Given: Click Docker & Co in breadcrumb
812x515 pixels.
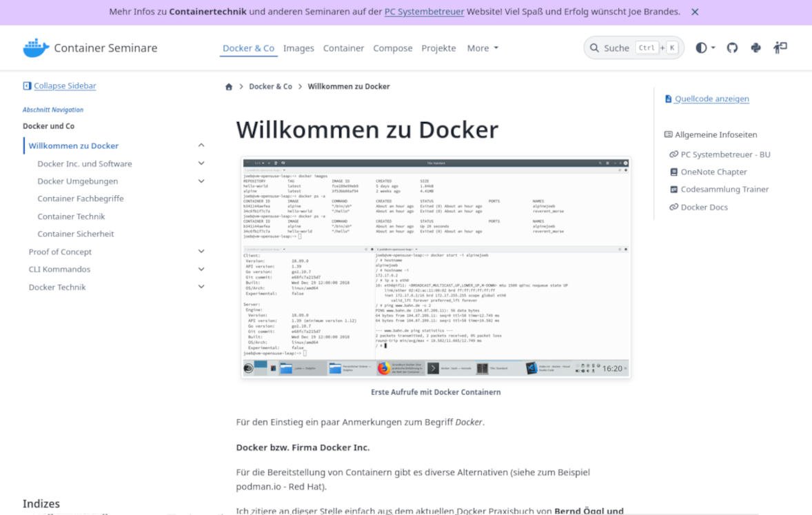Looking at the screenshot, I should click(270, 87).
